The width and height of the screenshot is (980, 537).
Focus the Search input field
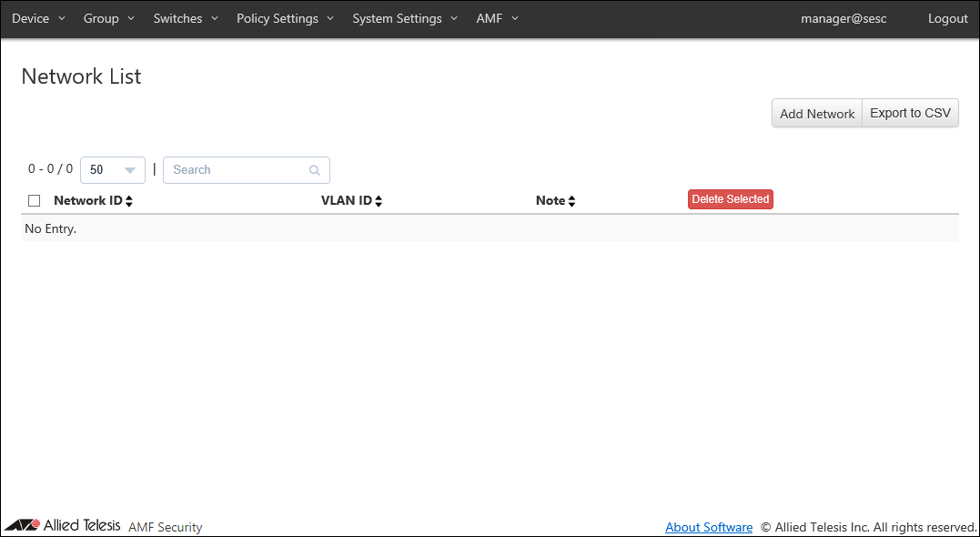tap(237, 170)
